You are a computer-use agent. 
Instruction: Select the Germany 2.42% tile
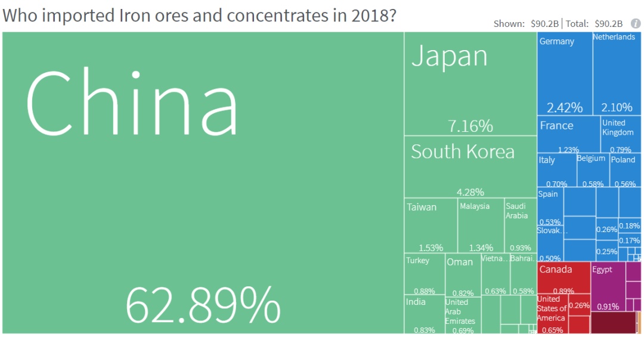(x=564, y=75)
